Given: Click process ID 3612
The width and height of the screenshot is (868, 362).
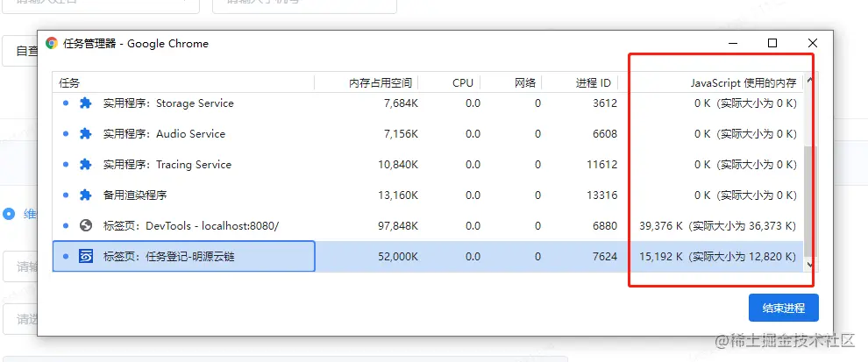Looking at the screenshot, I should click(604, 103).
